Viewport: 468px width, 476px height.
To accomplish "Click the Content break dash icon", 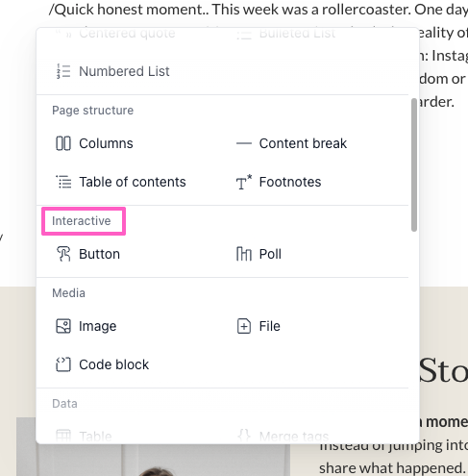I will click(x=244, y=143).
